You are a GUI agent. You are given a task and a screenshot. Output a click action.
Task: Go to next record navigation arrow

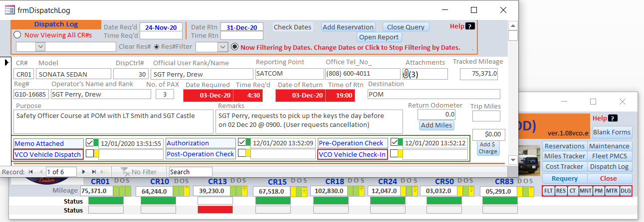[82, 172]
